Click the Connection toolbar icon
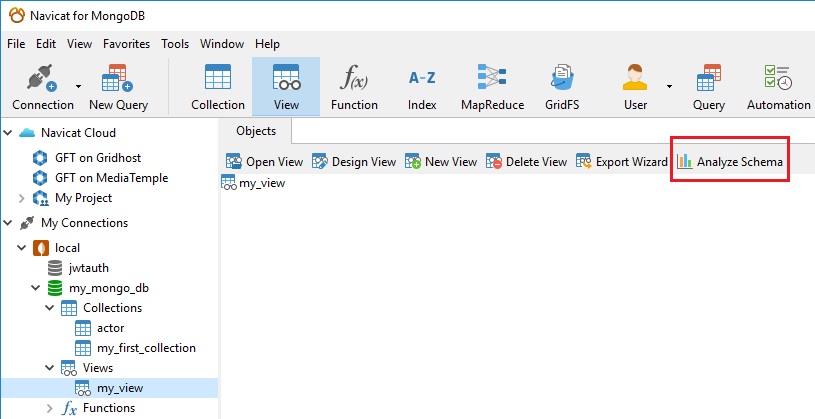This screenshot has height=419, width=815. point(42,78)
